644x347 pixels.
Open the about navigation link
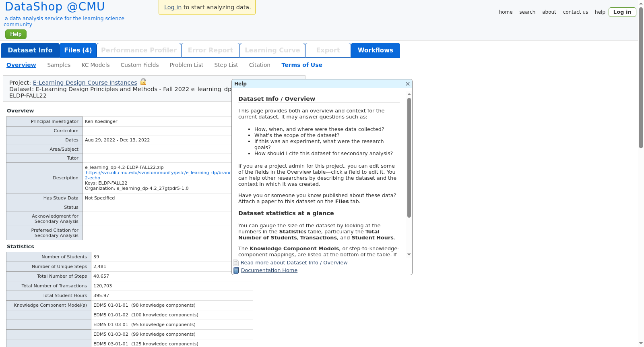click(549, 12)
